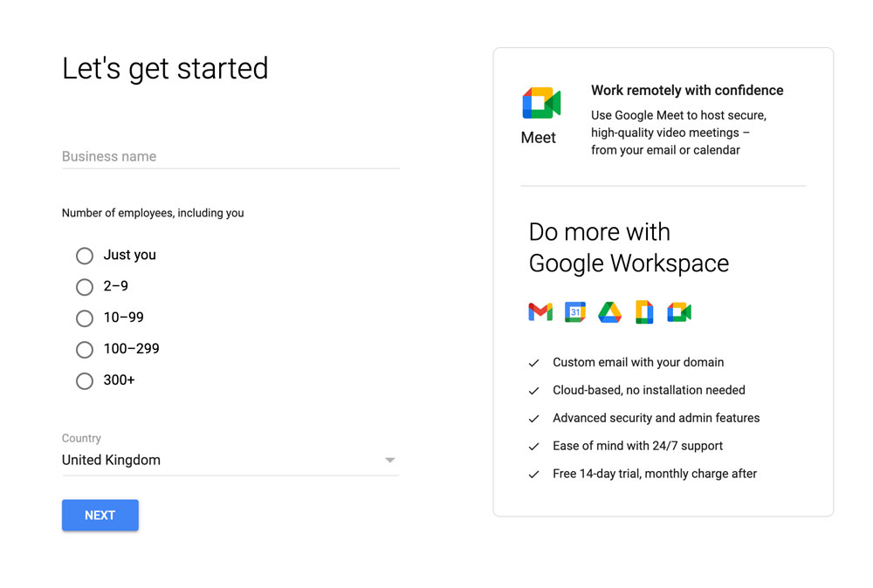Select the 100–299 employees radio button
The width and height of the screenshot is (873, 588).
85,350
